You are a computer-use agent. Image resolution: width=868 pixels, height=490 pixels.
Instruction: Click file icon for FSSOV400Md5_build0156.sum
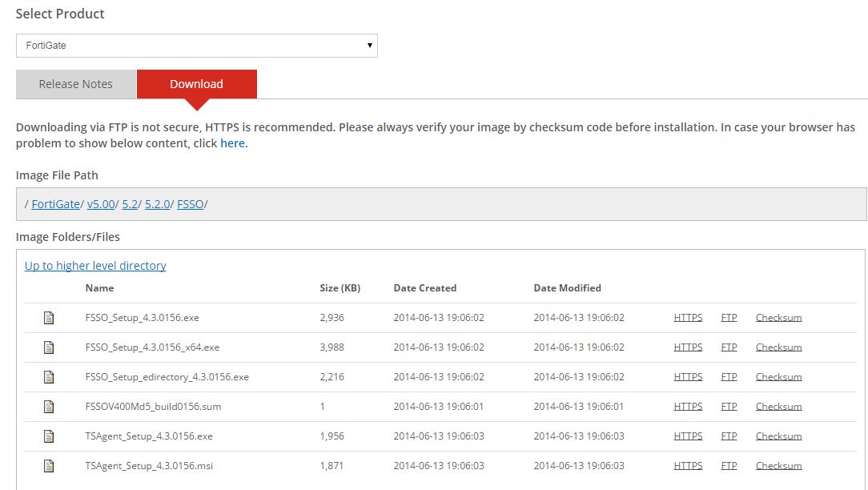click(49, 407)
